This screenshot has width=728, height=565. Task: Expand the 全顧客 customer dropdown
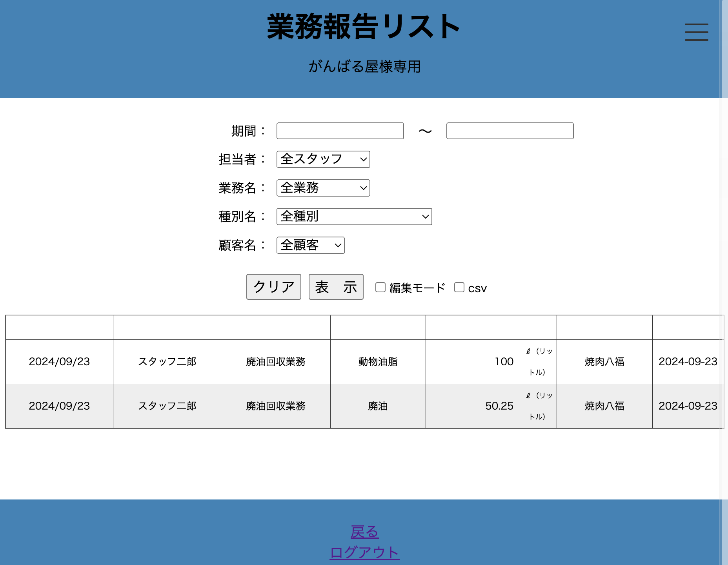coord(310,245)
